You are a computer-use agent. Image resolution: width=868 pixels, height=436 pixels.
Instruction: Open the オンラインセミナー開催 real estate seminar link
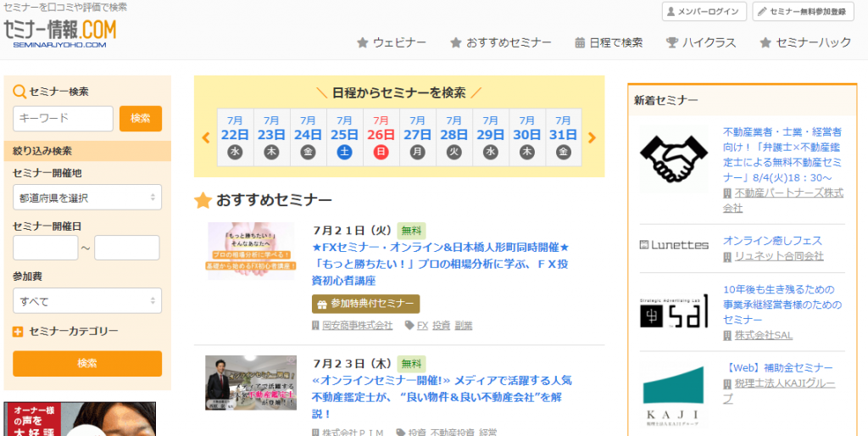point(442,397)
